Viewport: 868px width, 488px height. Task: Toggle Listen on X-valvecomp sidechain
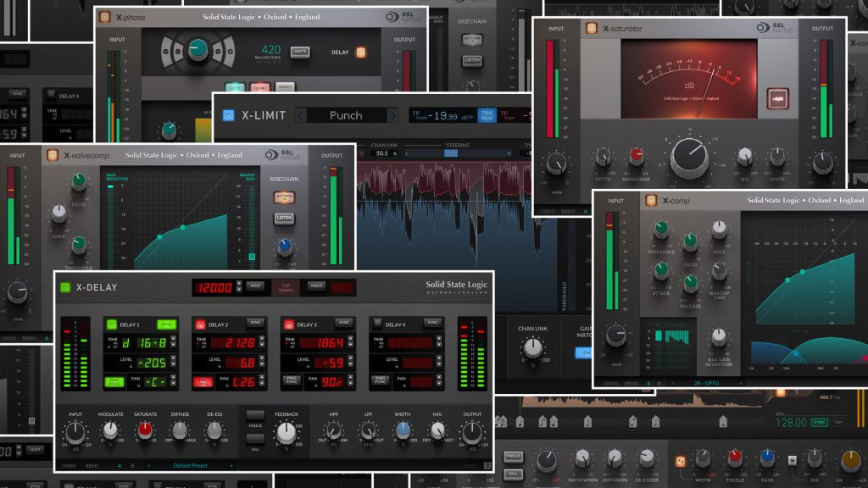284,219
